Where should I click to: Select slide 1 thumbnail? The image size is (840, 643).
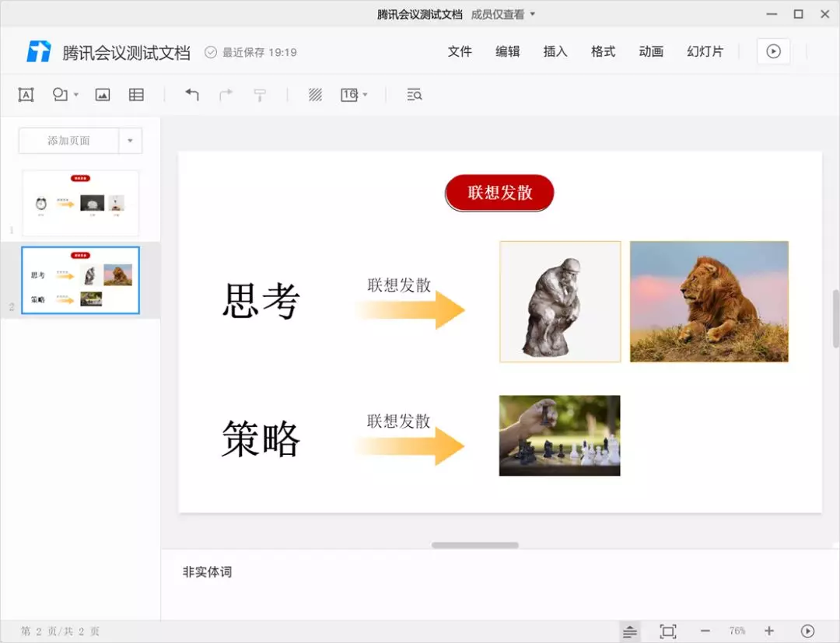80,203
